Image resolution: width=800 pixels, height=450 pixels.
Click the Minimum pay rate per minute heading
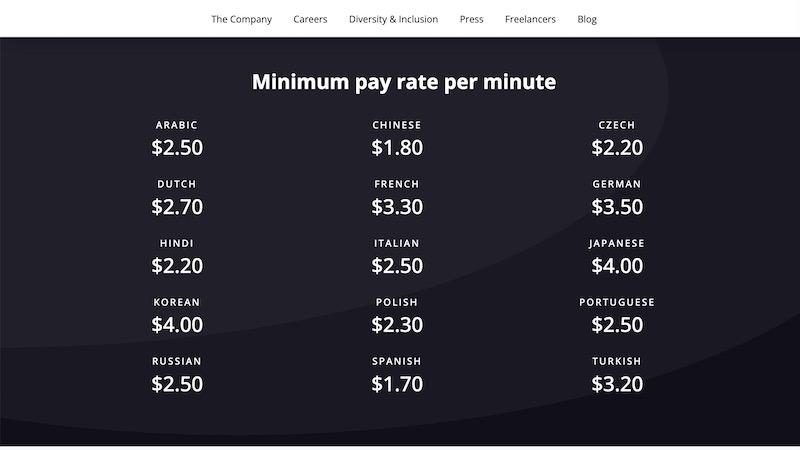tap(404, 82)
